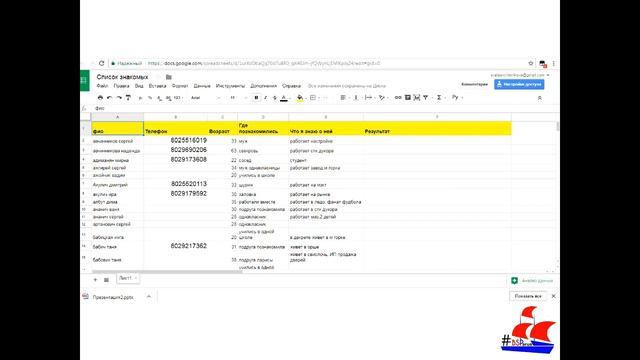Open text rotation options

(x=382, y=98)
